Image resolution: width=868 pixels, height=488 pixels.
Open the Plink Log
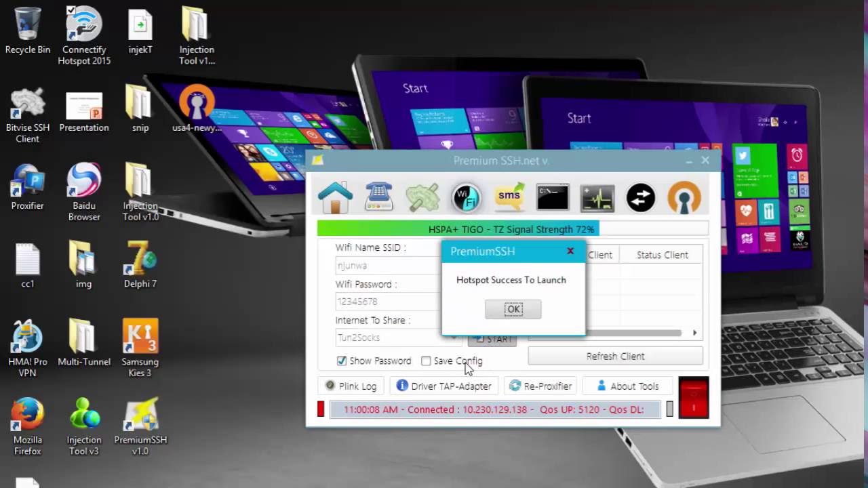pyautogui.click(x=351, y=386)
